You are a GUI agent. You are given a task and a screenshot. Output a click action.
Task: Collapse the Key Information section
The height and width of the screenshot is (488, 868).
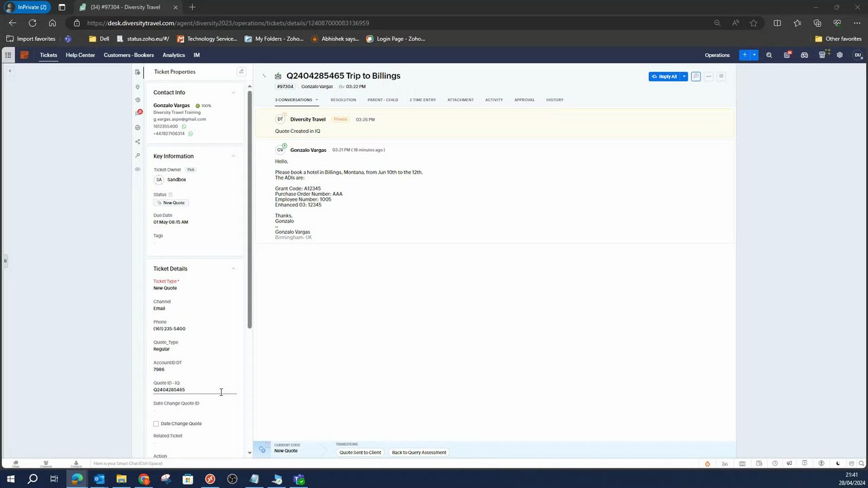(x=233, y=157)
